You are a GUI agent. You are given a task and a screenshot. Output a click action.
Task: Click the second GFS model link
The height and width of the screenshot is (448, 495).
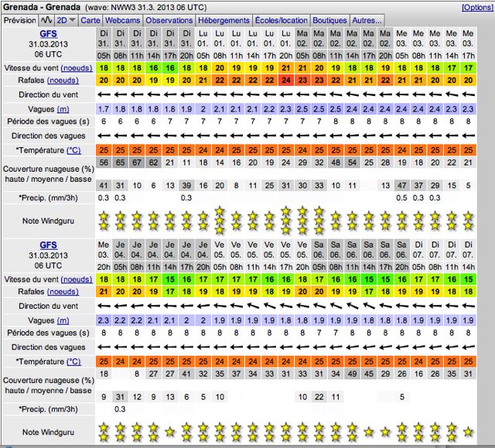48,244
